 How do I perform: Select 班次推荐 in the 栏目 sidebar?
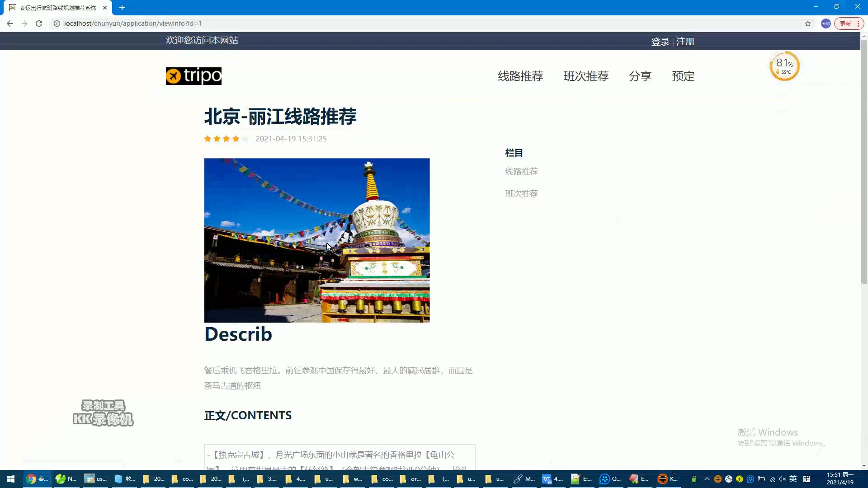(521, 194)
